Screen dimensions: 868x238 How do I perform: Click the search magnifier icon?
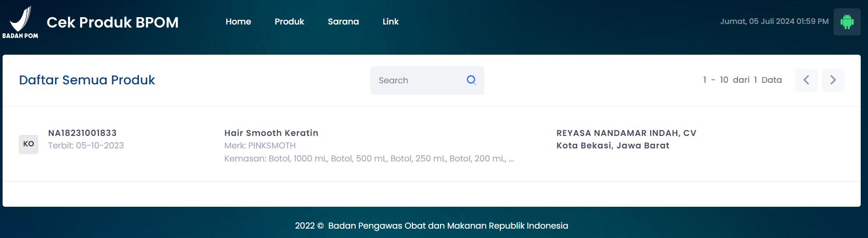point(471,80)
